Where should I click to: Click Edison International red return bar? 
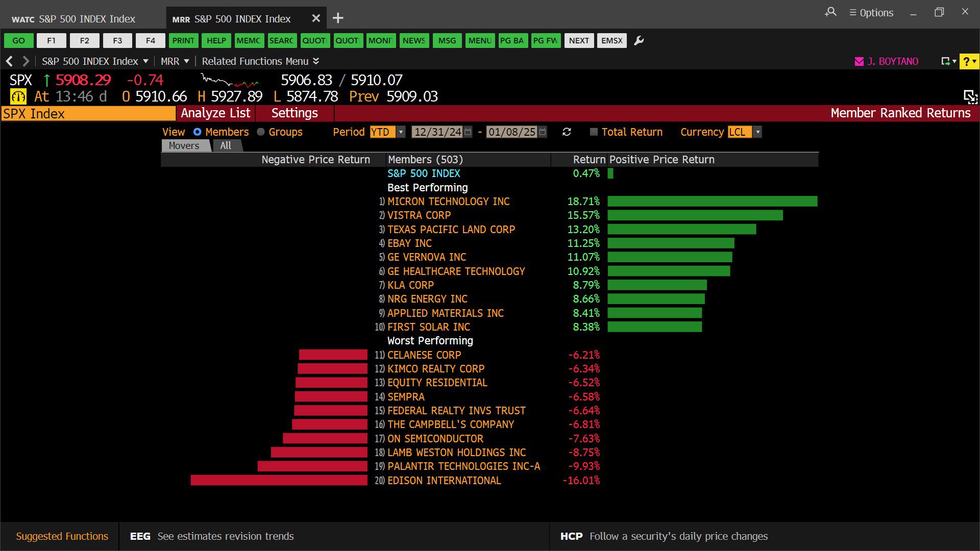click(279, 481)
